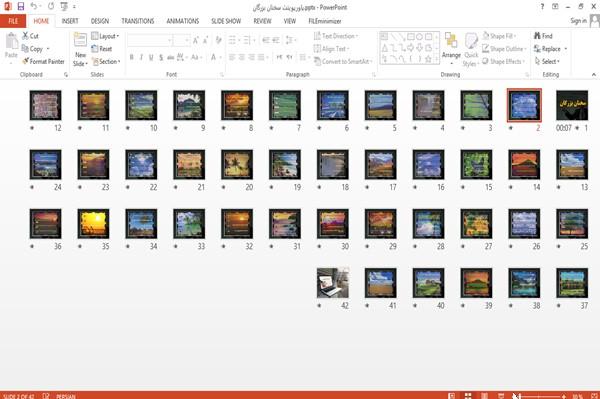This screenshot has height=399, width=600.
Task: Toggle Bold formatting
Action: coord(132,57)
